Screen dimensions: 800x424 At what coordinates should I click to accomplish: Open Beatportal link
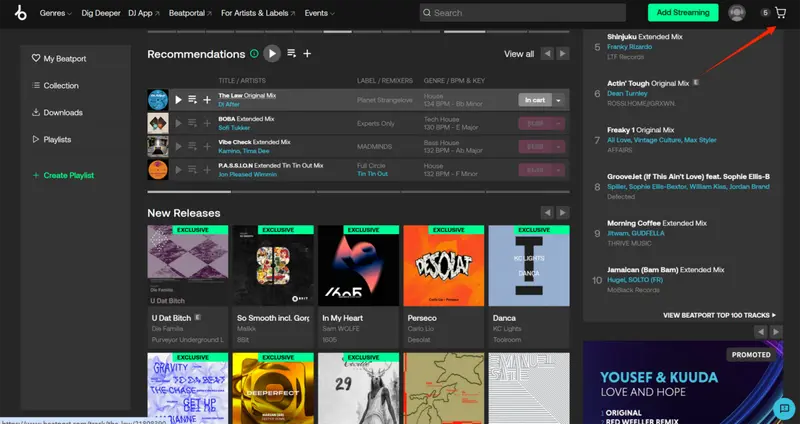point(190,13)
